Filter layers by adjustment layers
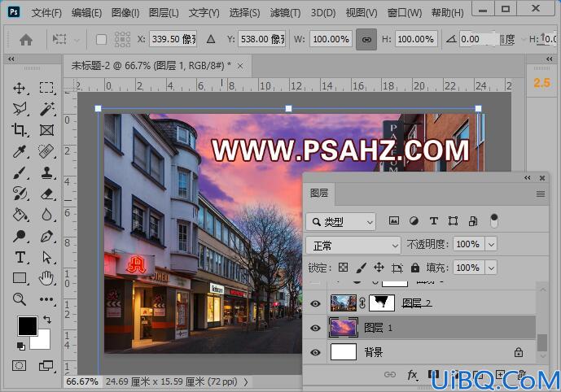This screenshot has width=561, height=392. coord(414,221)
